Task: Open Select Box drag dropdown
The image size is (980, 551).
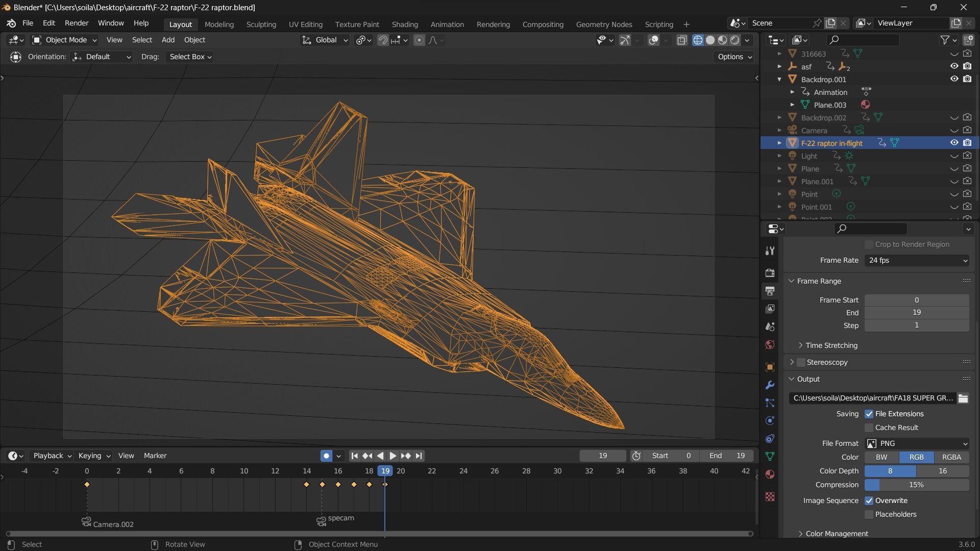Action: pos(189,57)
